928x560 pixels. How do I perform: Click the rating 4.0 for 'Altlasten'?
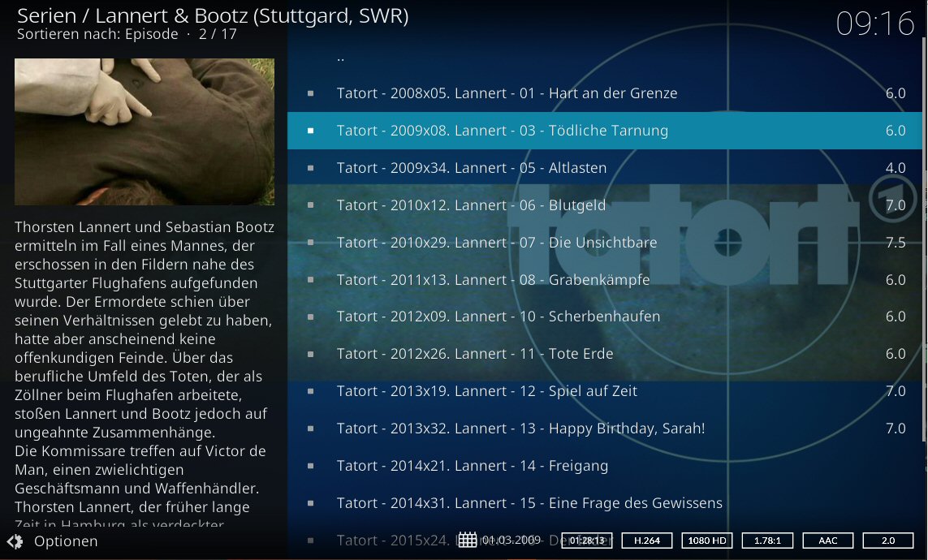tap(896, 168)
